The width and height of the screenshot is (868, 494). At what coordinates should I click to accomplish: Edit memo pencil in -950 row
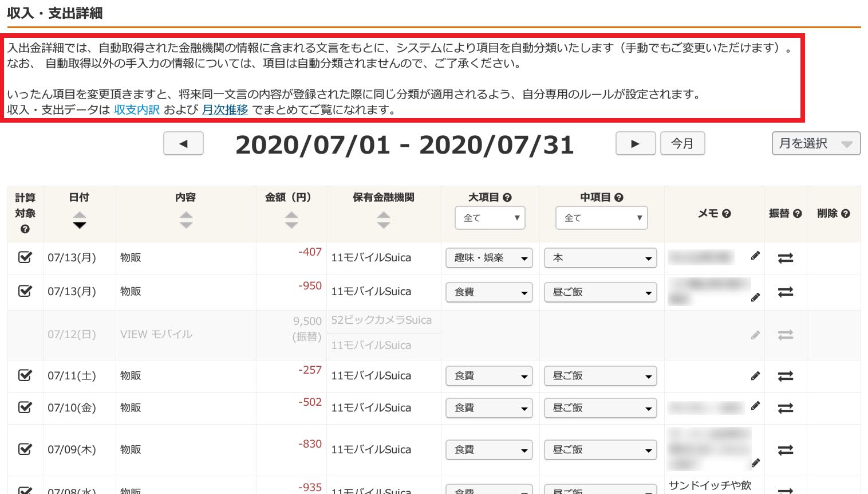pos(756,297)
